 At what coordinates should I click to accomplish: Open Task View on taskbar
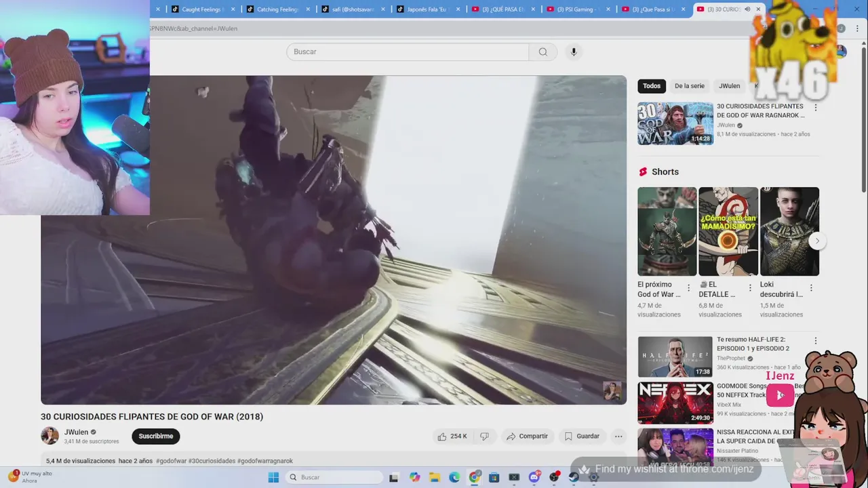pyautogui.click(x=395, y=477)
